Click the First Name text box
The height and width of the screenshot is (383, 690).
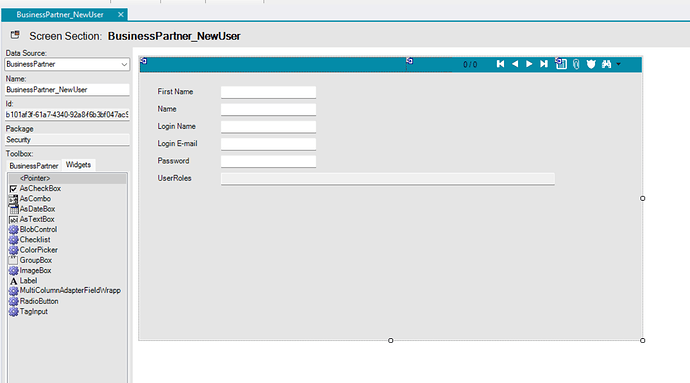268,92
